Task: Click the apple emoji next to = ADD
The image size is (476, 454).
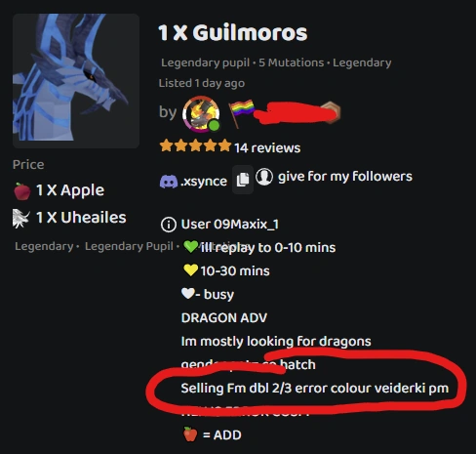Action: click(x=190, y=434)
